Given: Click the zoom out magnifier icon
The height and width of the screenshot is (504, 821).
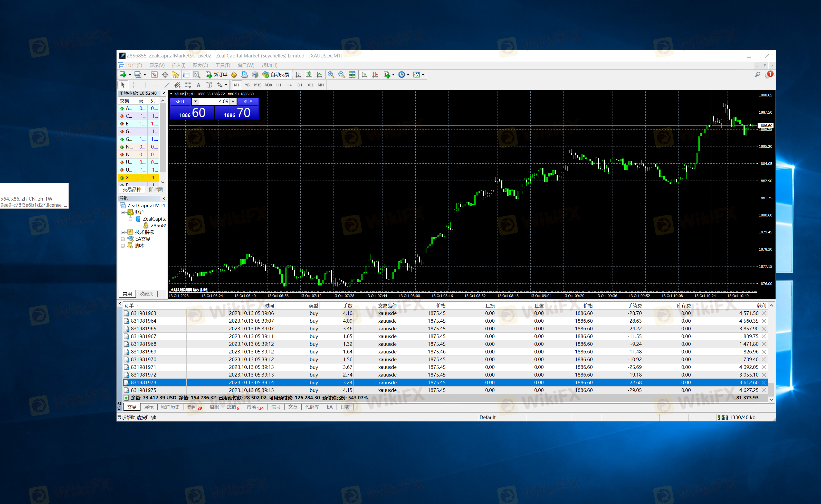Looking at the screenshot, I should click(x=341, y=75).
